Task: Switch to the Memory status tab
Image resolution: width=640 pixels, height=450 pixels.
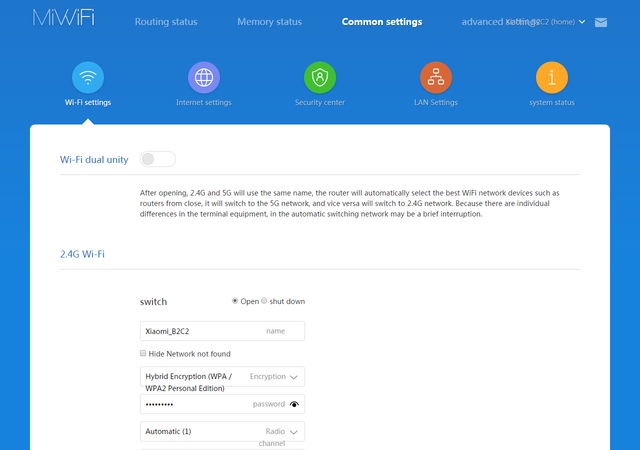Action: [x=269, y=22]
